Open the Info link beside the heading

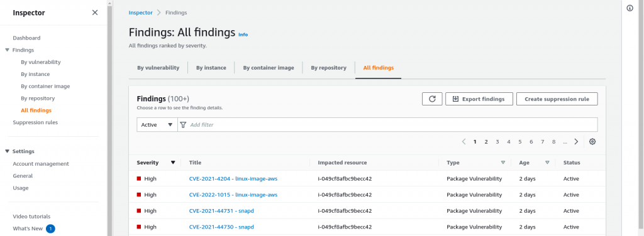pyautogui.click(x=243, y=35)
